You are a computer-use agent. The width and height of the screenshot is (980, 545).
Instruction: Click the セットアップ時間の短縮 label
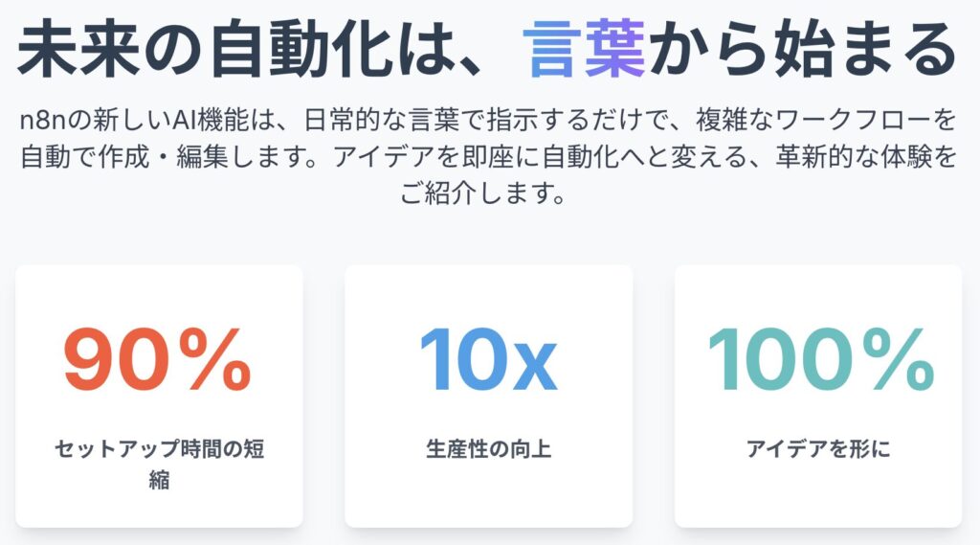click(x=159, y=463)
